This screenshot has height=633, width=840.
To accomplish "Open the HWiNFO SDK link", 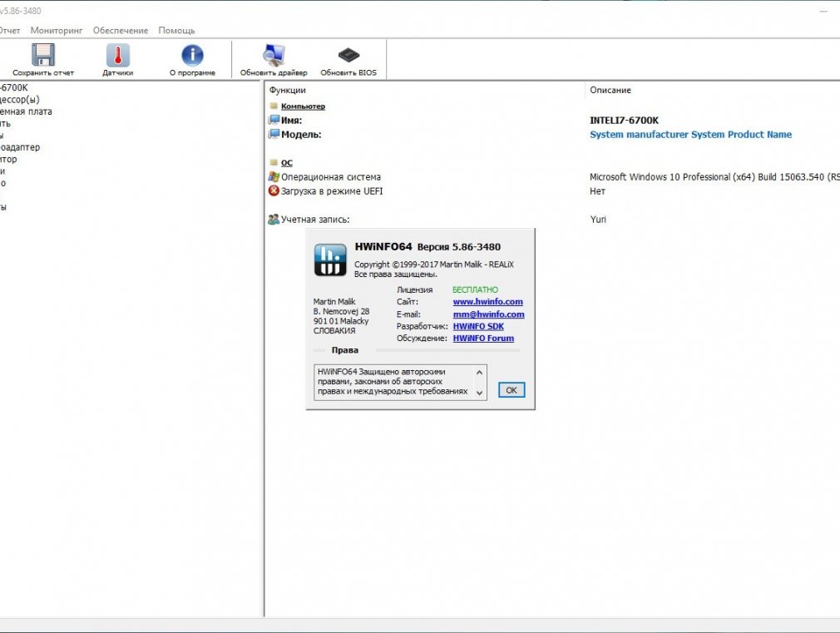I will click(x=478, y=326).
